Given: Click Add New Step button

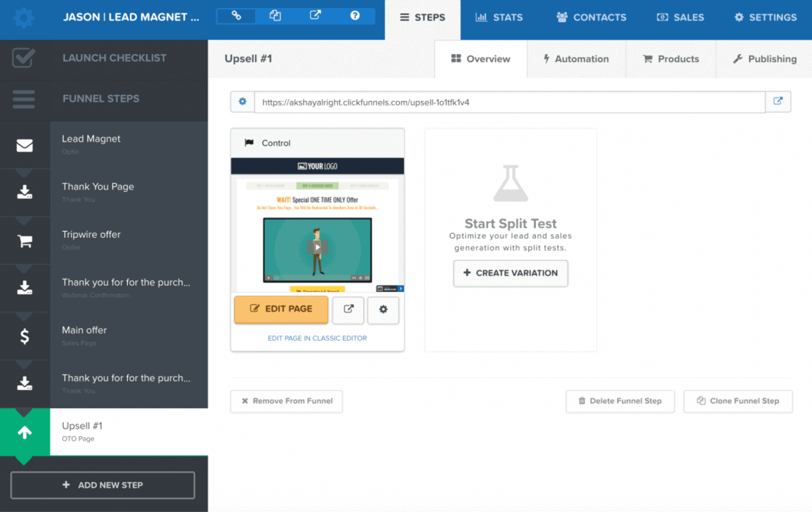Looking at the screenshot, I should pos(102,485).
